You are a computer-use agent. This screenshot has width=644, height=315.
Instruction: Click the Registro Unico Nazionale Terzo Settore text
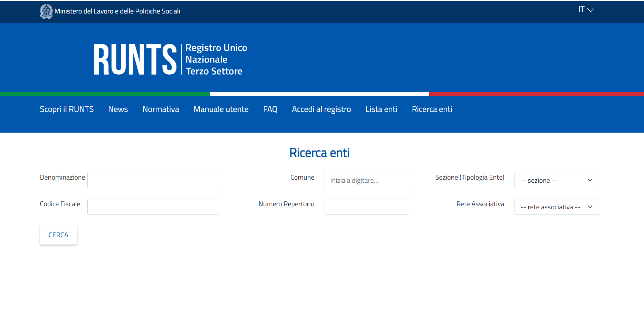(216, 59)
